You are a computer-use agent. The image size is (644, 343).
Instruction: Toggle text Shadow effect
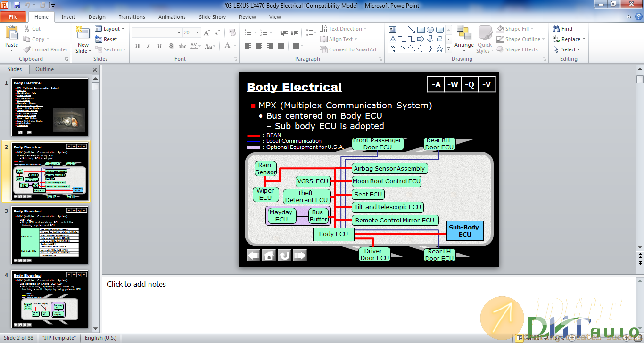pyautogui.click(x=171, y=46)
